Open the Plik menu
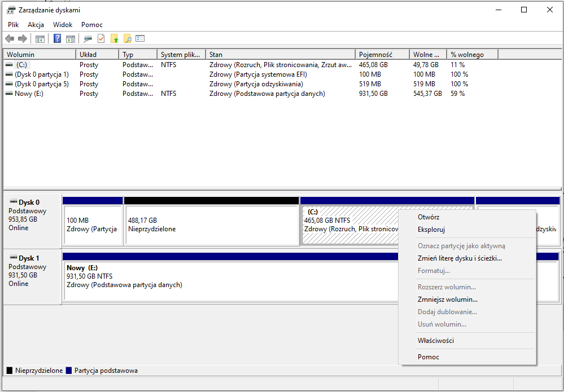564x392 pixels. click(x=14, y=25)
